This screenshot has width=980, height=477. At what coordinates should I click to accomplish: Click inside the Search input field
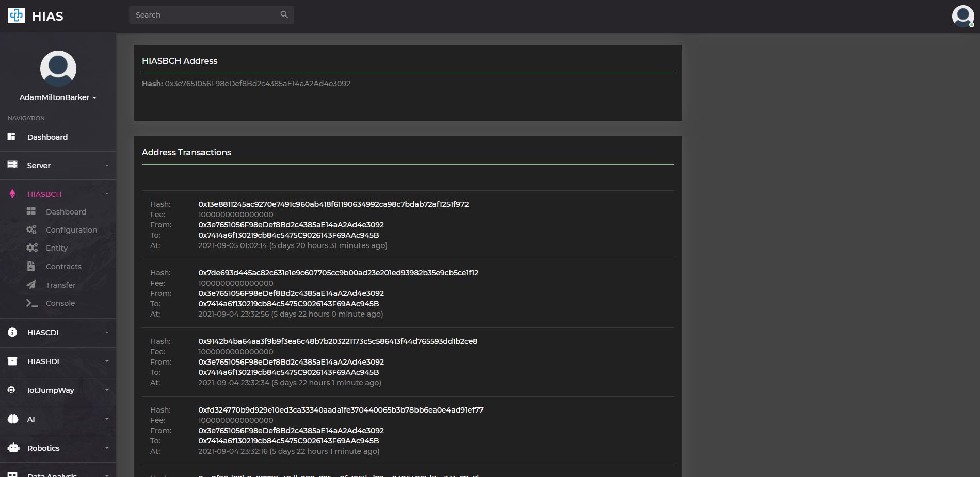(x=205, y=15)
